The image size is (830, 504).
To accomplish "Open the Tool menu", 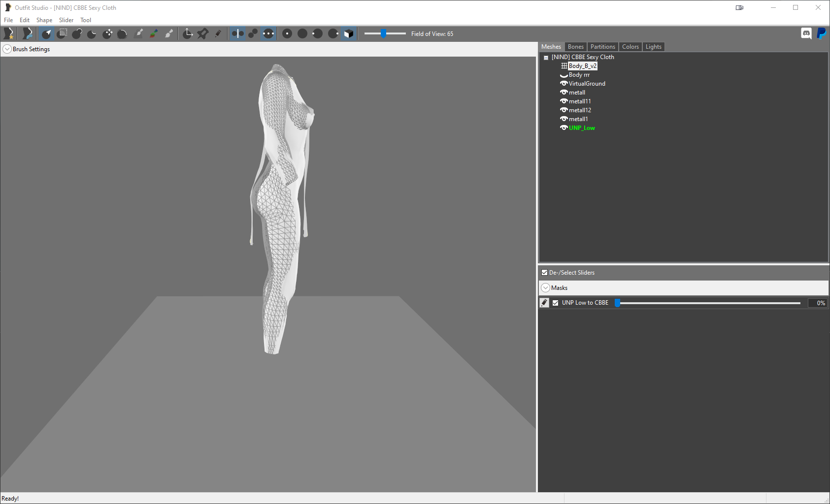I will click(86, 20).
